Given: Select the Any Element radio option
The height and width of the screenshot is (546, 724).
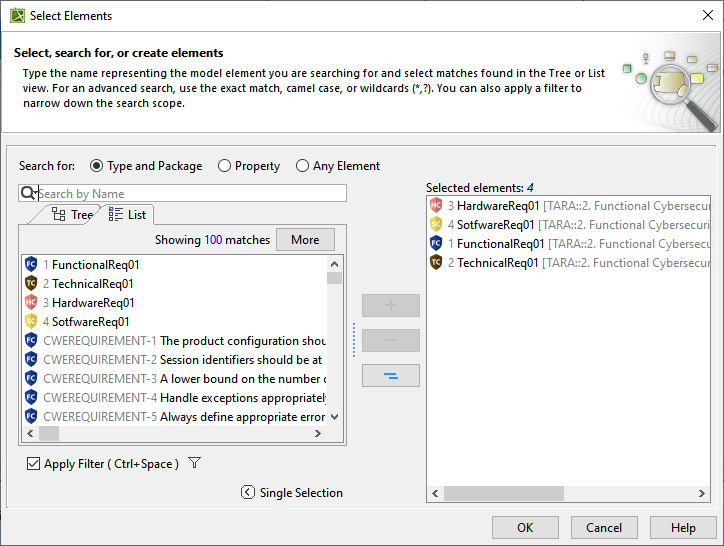Looking at the screenshot, I should 303,166.
